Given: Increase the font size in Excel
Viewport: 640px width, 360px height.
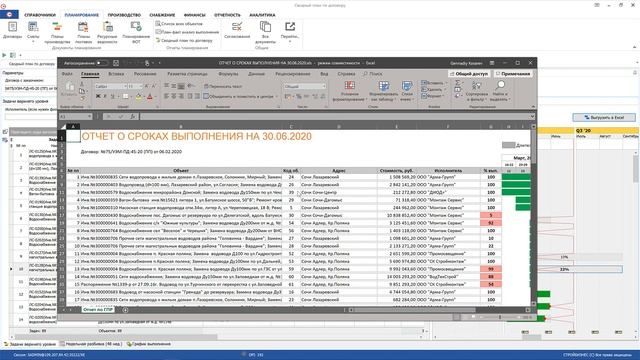Looking at the screenshot, I should coord(146,86).
